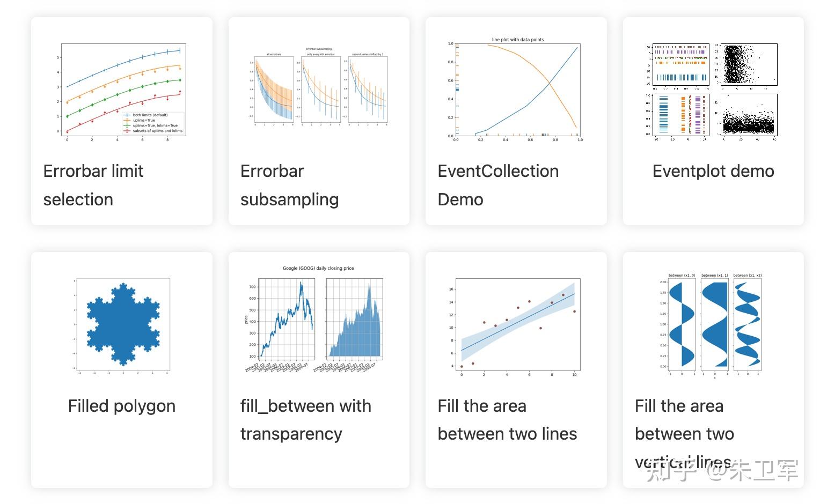Open the Errorbar limit selection thumbnail

click(x=122, y=90)
